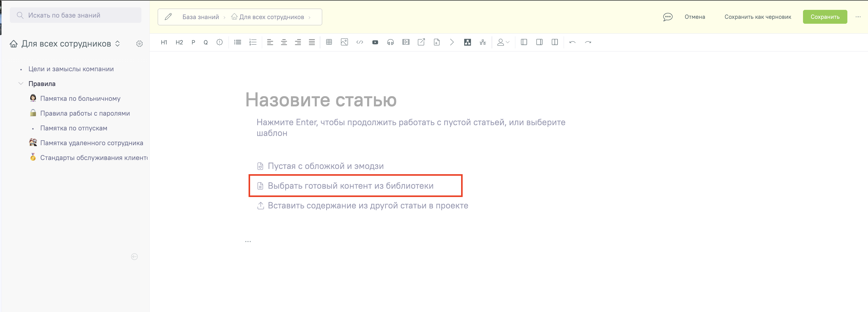Click the knowledge base search field
The image size is (868, 312).
coord(75,15)
